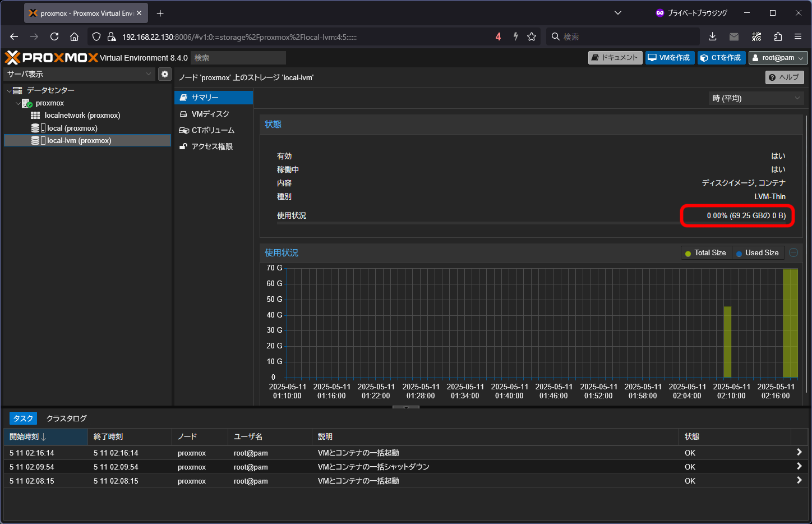Open details arrow for 02:08:15 task
The height and width of the screenshot is (524, 812).
[x=799, y=480]
